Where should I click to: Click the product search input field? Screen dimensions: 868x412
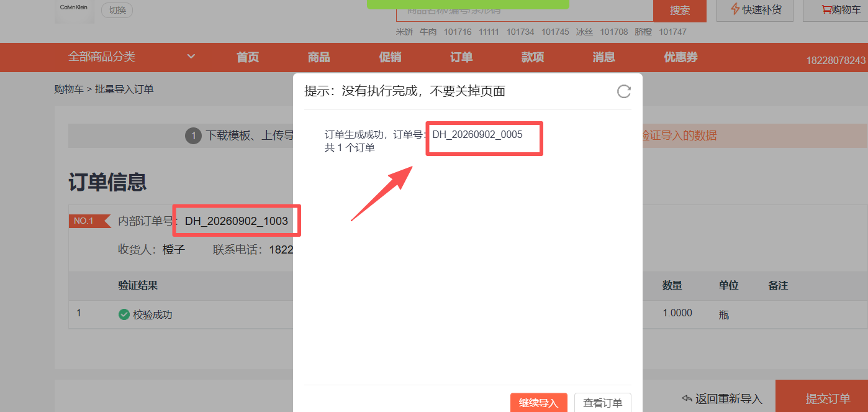[525, 11]
